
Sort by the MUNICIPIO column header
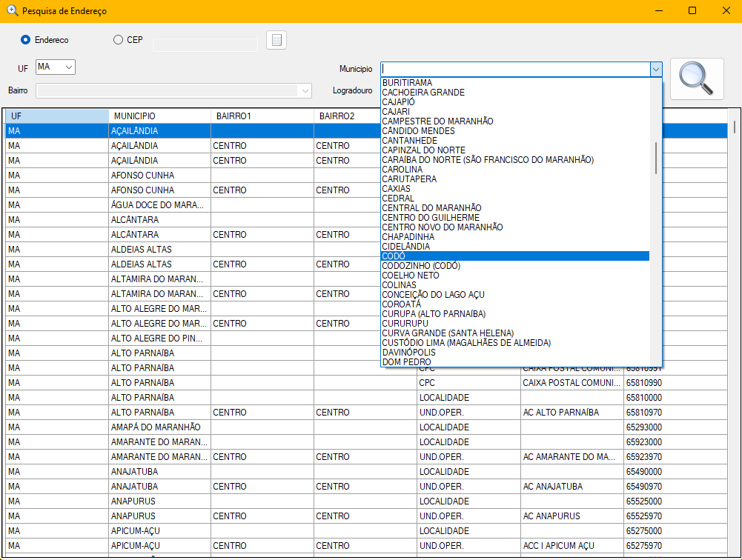click(159, 116)
